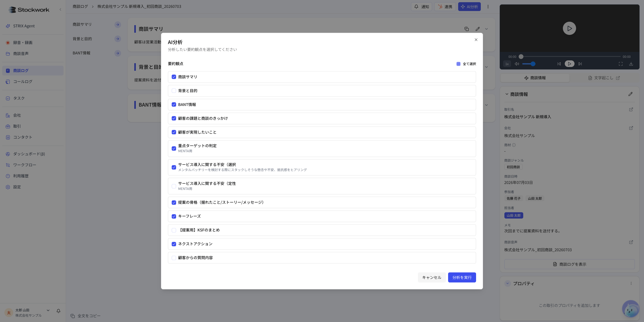Mute audio with speaker icon
The width and height of the screenshot is (644, 322).
point(517,64)
